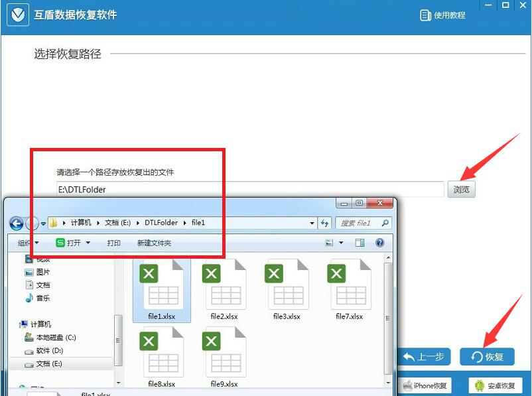This screenshot has width=532, height=396.
Task: Open the 使用教程 tutorial link
Action: pyautogui.click(x=442, y=15)
